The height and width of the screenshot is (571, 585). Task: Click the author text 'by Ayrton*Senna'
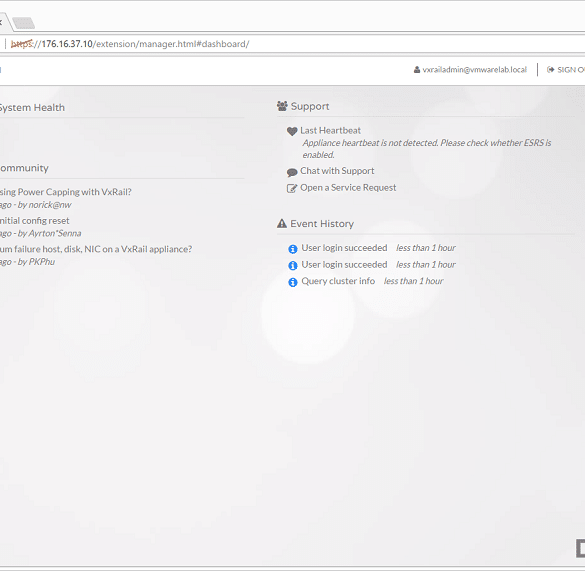coord(49,233)
